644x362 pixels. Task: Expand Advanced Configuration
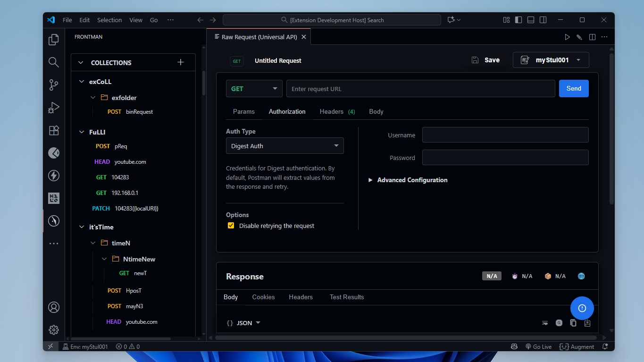tap(408, 180)
